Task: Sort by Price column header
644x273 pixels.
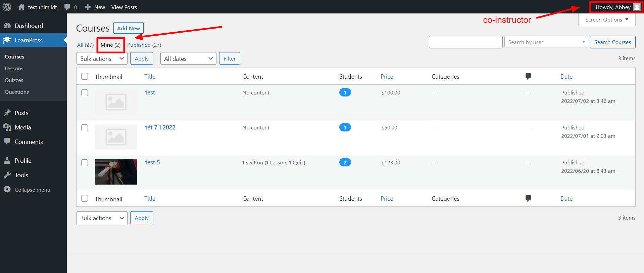Action: tap(387, 76)
